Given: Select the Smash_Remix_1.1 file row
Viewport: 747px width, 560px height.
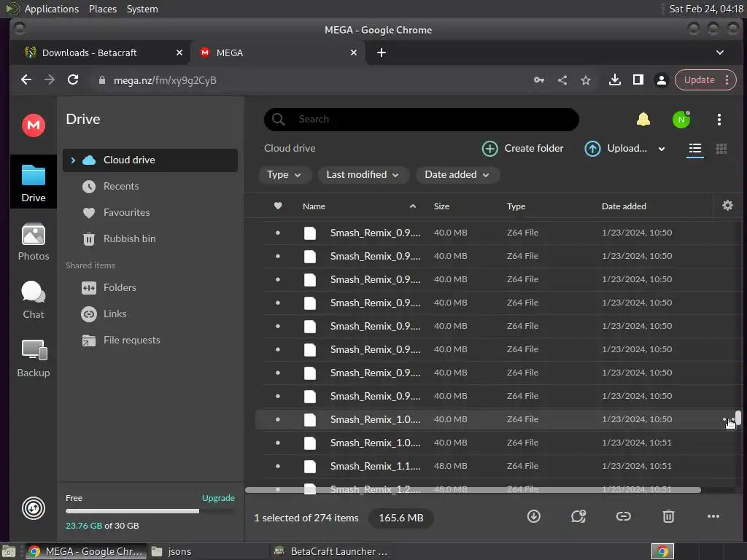Looking at the screenshot, I should click(x=495, y=466).
